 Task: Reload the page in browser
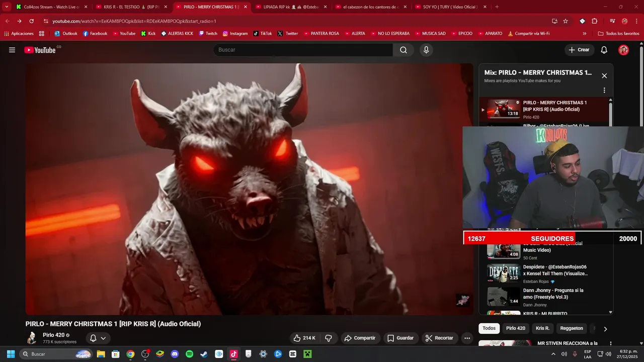click(31, 21)
